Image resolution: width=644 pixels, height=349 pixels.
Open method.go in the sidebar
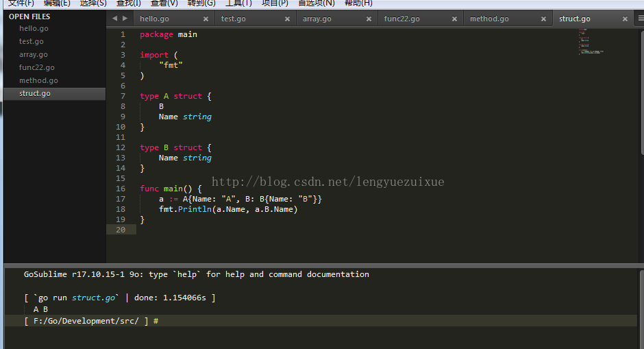pyautogui.click(x=38, y=80)
